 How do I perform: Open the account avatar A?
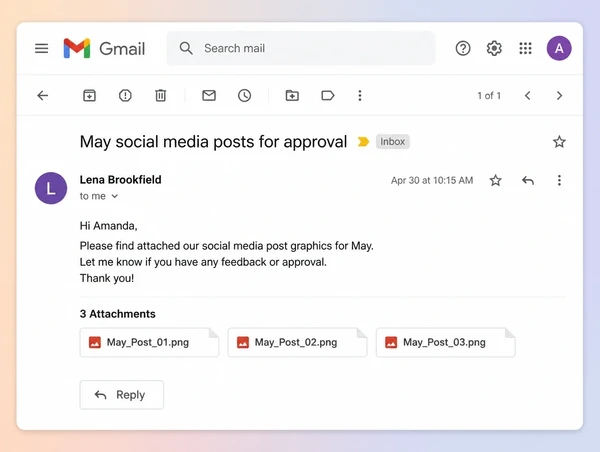click(x=559, y=48)
